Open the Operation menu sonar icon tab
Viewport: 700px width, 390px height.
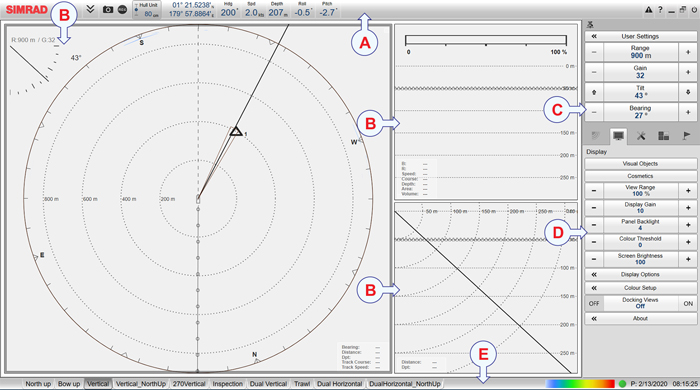click(x=596, y=136)
